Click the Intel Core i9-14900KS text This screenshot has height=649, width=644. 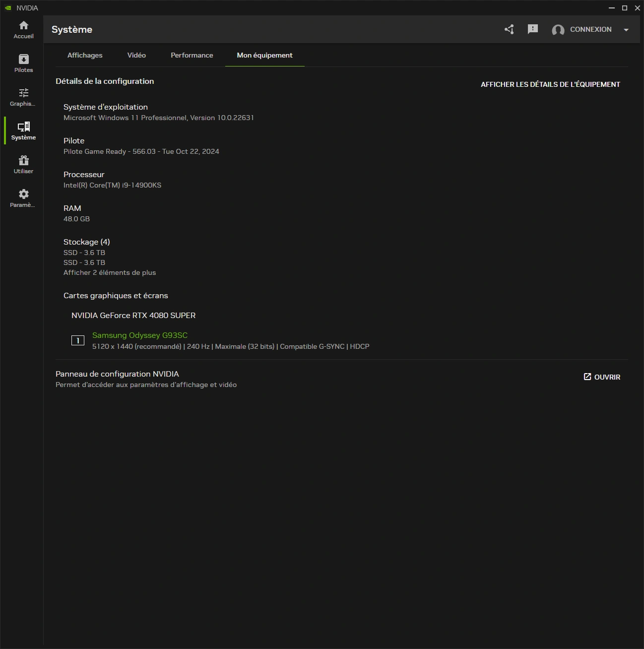[x=113, y=185]
